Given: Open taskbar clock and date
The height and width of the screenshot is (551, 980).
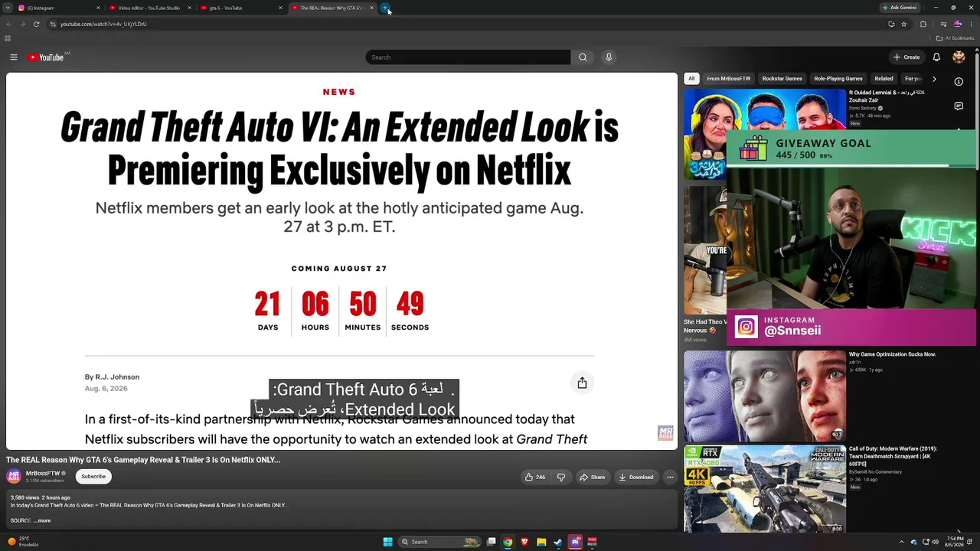Looking at the screenshot, I should (x=955, y=542).
